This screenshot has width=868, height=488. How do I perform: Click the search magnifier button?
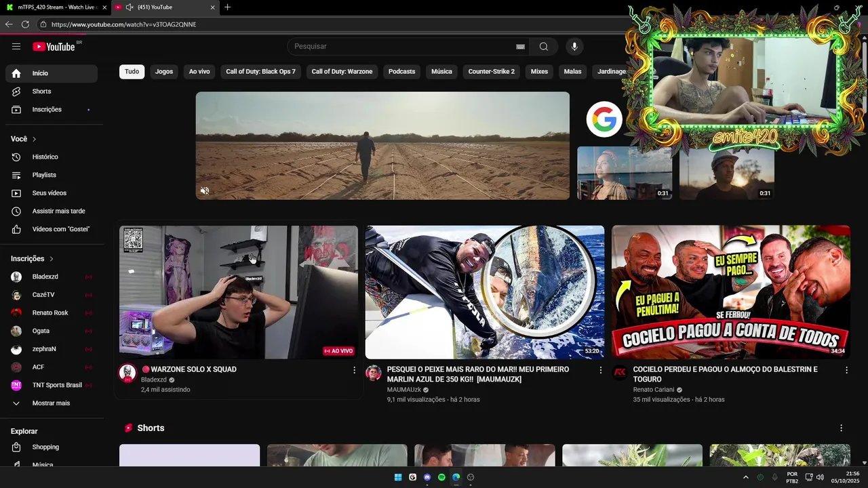[544, 46]
